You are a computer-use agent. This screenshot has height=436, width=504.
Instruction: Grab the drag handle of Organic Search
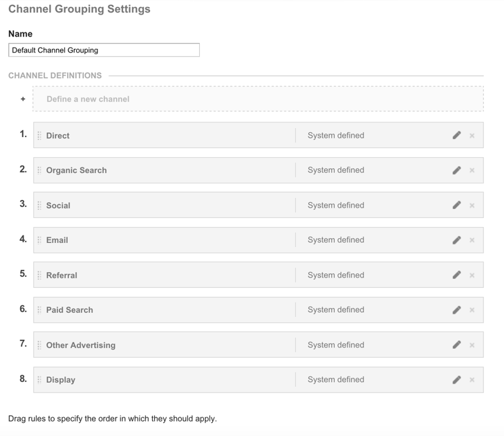pyautogui.click(x=39, y=170)
